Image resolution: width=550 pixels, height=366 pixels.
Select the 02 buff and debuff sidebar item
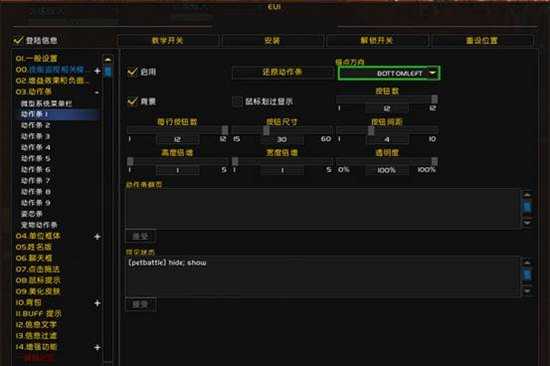[x=52, y=81]
